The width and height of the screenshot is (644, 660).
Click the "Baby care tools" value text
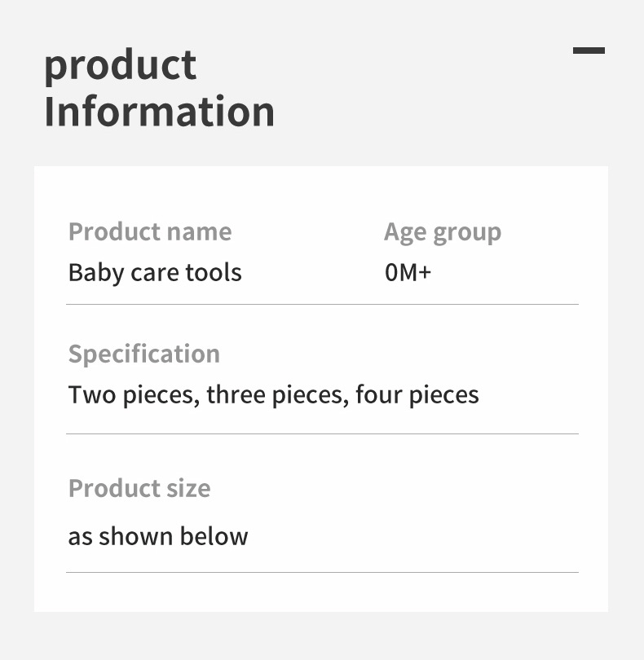coord(155,272)
